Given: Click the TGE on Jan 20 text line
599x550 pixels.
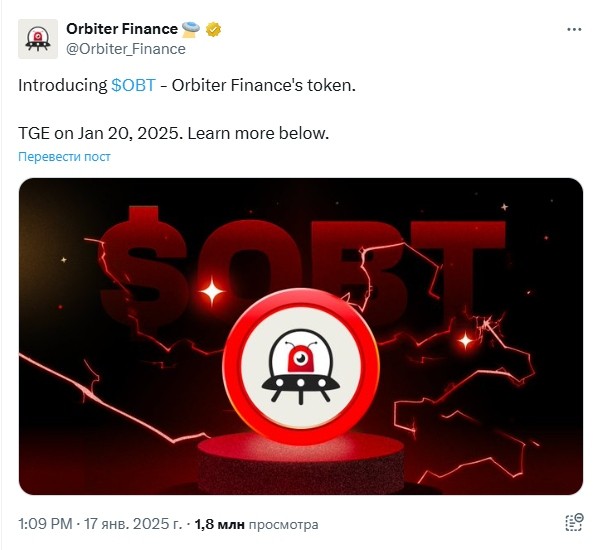Looking at the screenshot, I should tap(173, 134).
